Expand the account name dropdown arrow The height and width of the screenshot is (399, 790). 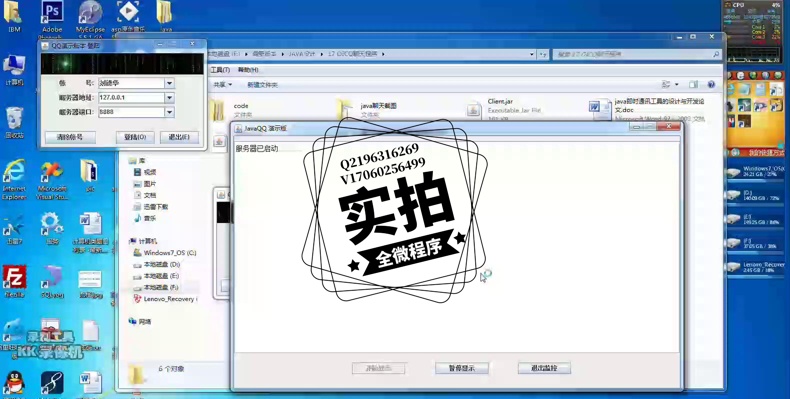tap(170, 83)
